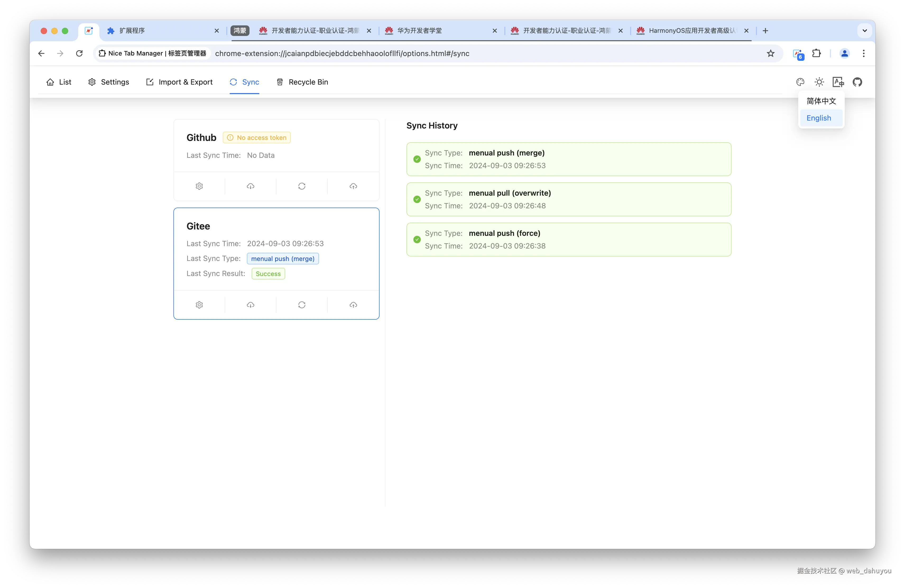Click the browser address bar URL
Image resolution: width=905 pixels, height=588 pixels.
(x=342, y=53)
